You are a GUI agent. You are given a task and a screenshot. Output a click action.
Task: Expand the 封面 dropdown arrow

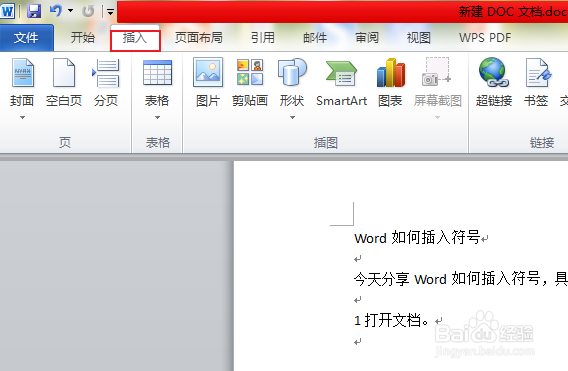click(x=22, y=117)
